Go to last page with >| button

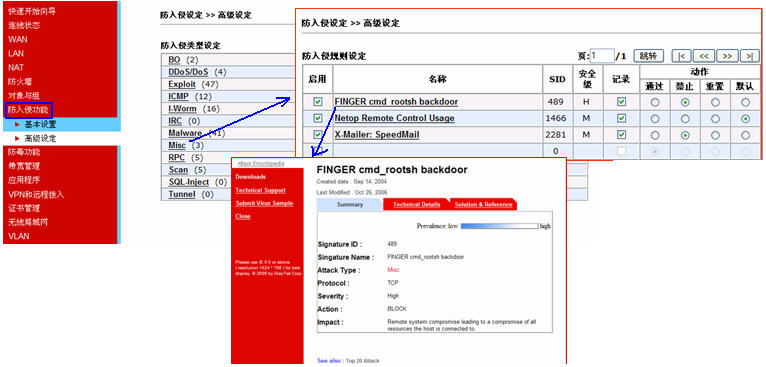[749, 56]
